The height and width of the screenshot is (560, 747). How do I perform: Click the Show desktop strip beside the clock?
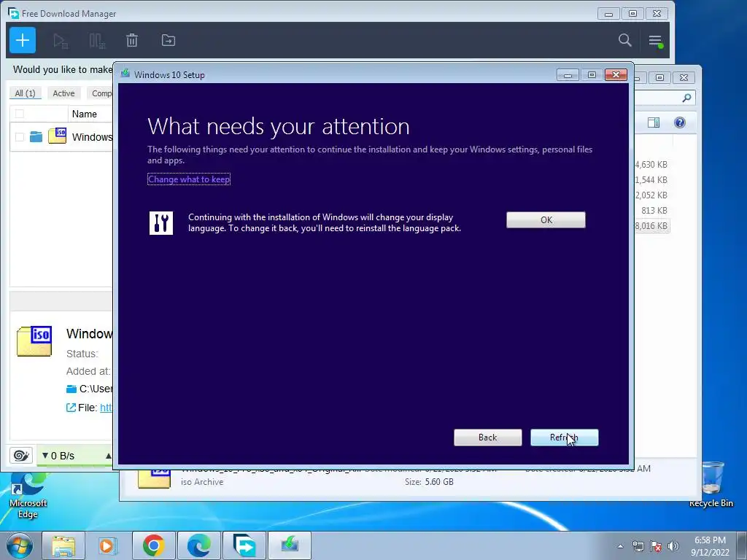pyautogui.click(x=742, y=545)
